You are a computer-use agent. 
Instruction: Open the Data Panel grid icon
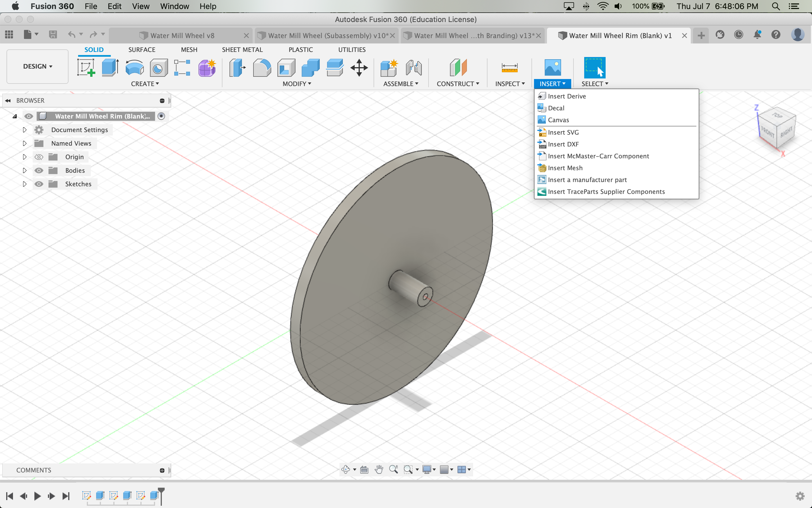tap(9, 34)
